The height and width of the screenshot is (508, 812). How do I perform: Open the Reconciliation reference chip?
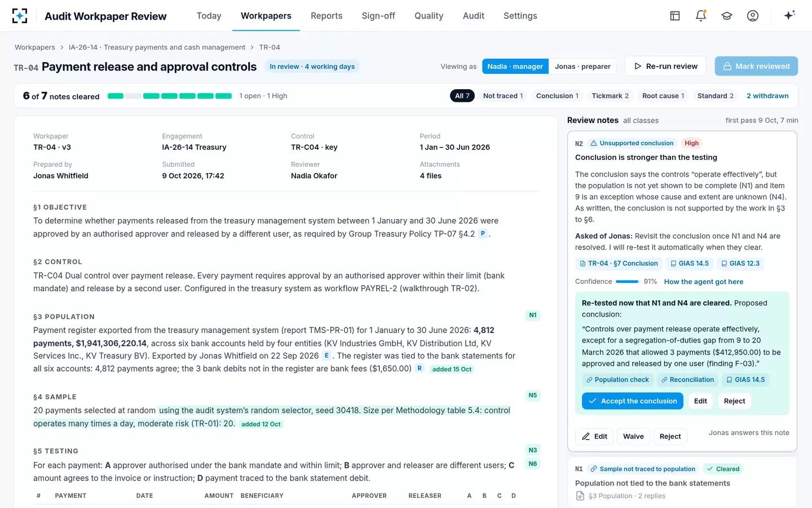[x=687, y=380]
